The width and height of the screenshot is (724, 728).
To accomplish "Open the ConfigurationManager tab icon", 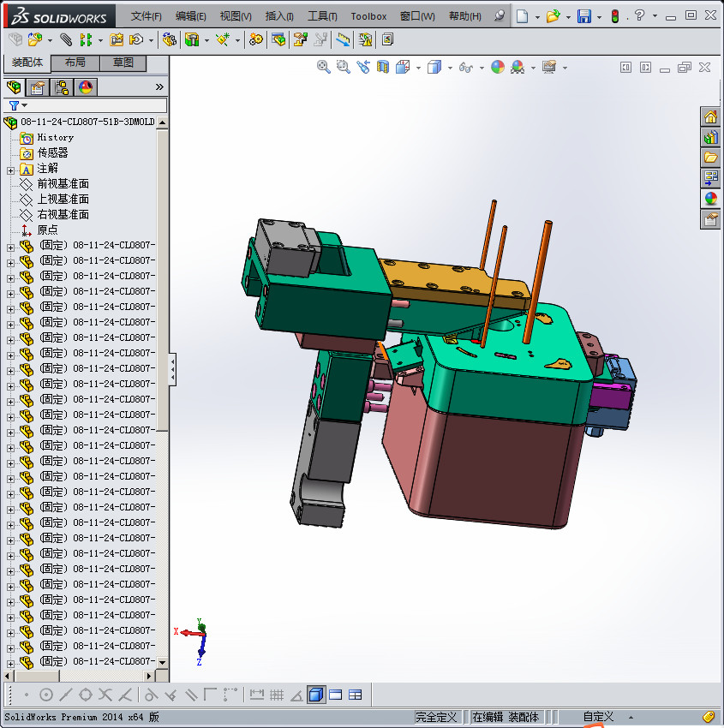I will coord(62,87).
